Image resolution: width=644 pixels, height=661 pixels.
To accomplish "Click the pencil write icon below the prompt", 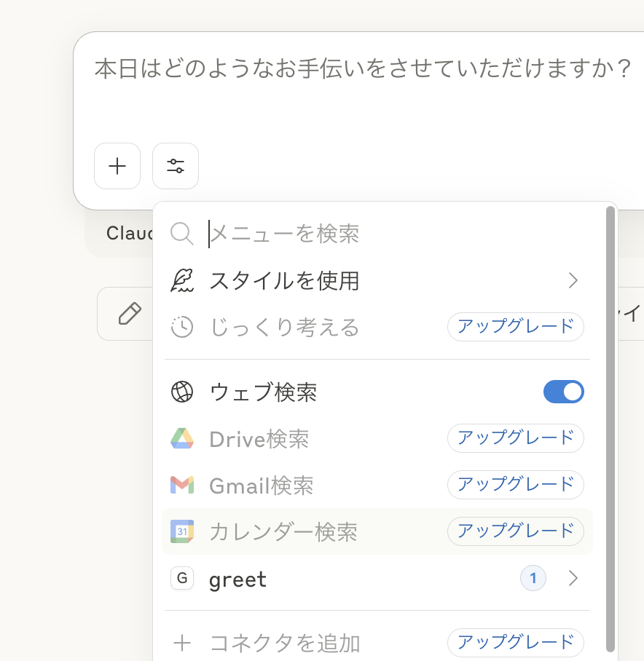I will 130,314.
